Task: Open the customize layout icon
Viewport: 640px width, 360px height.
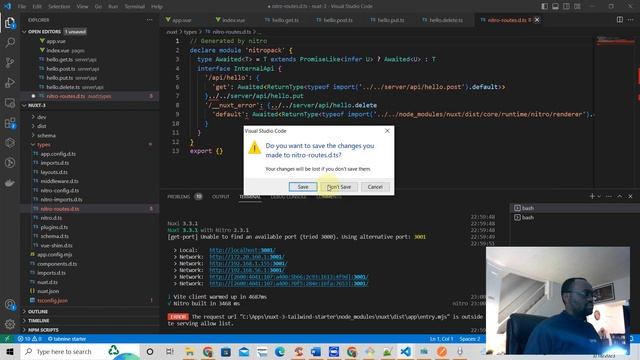Action: pyautogui.click(x=578, y=6)
